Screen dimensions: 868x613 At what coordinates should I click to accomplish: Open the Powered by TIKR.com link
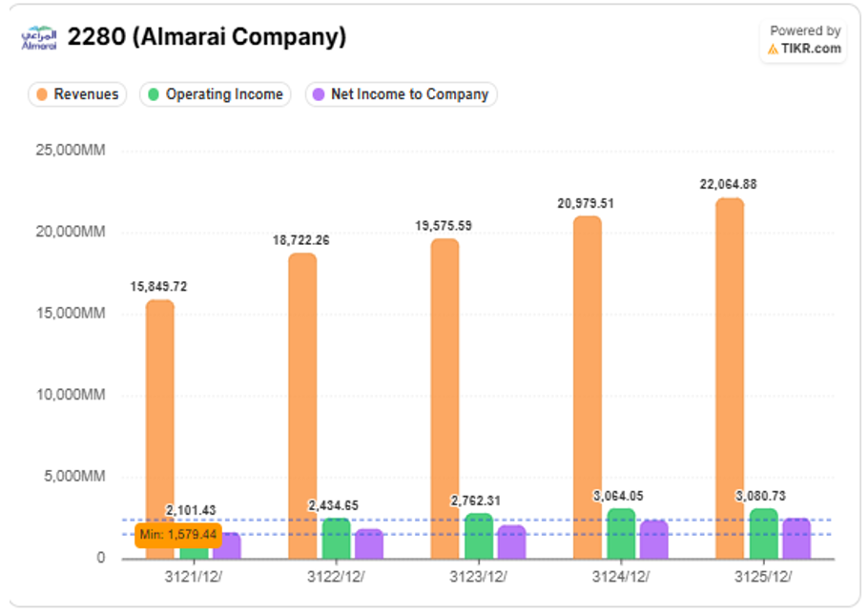804,40
